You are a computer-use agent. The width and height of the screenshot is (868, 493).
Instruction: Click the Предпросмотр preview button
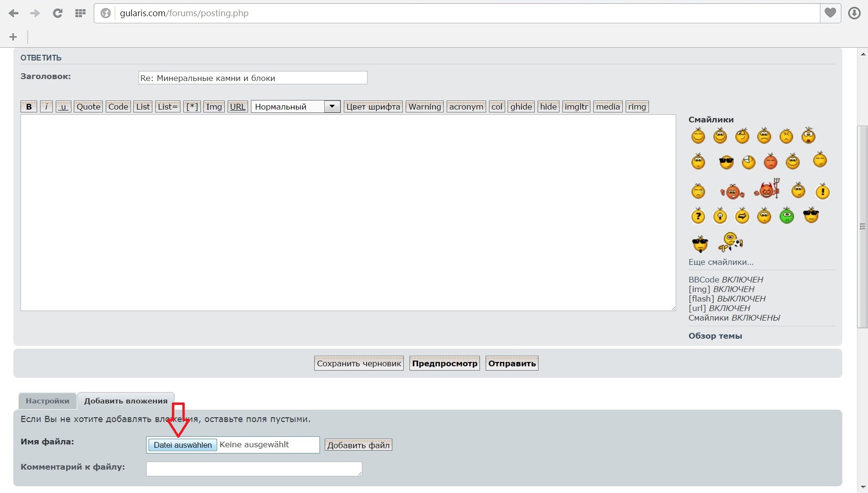click(x=444, y=363)
